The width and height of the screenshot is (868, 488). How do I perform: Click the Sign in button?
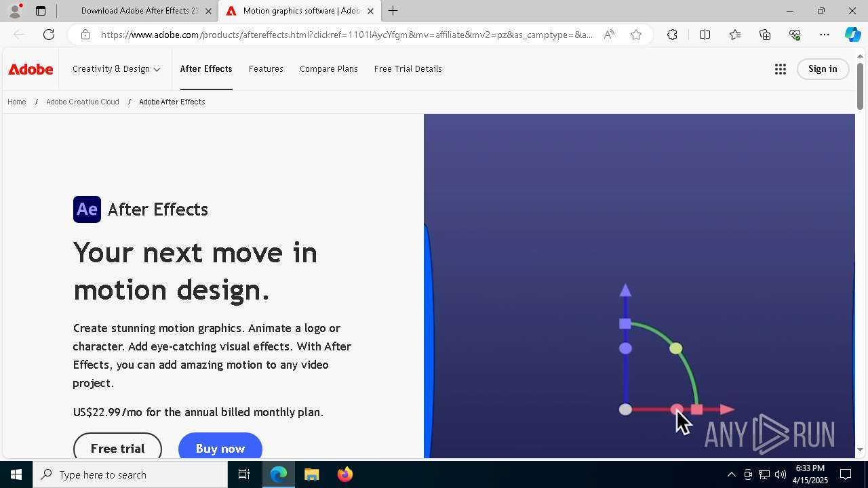click(823, 69)
